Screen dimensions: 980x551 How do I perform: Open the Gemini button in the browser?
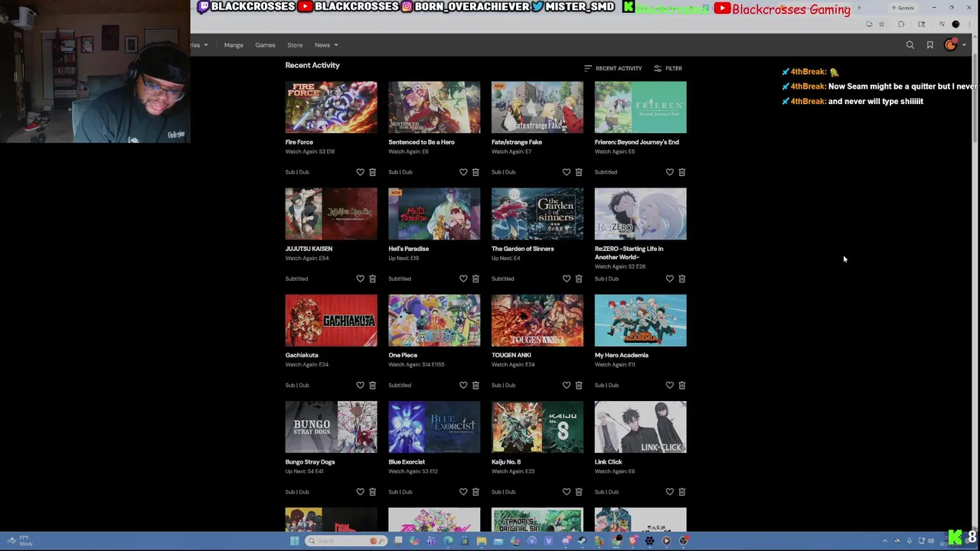(903, 8)
